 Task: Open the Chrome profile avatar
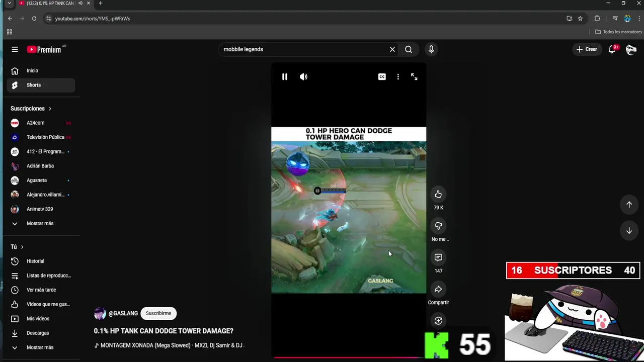(627, 19)
